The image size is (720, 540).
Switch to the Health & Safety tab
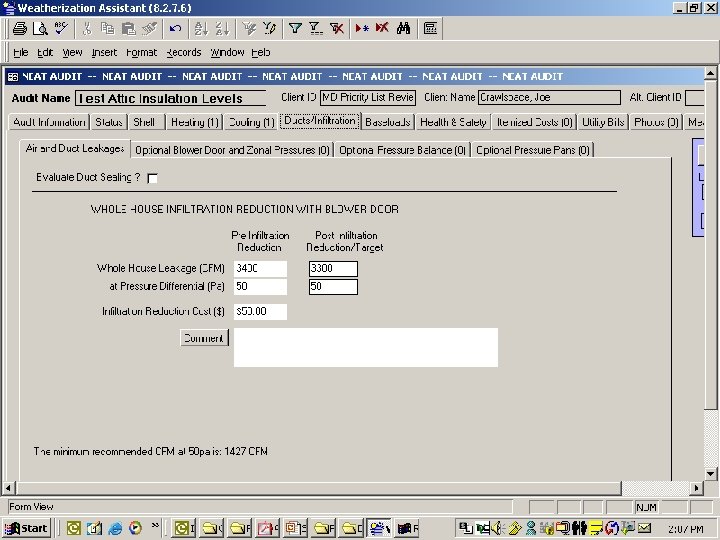point(453,122)
